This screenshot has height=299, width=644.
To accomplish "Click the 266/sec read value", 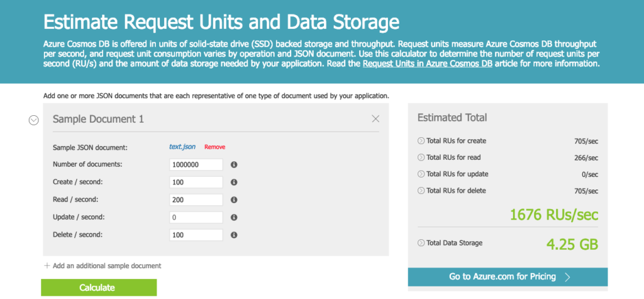I will click(586, 158).
